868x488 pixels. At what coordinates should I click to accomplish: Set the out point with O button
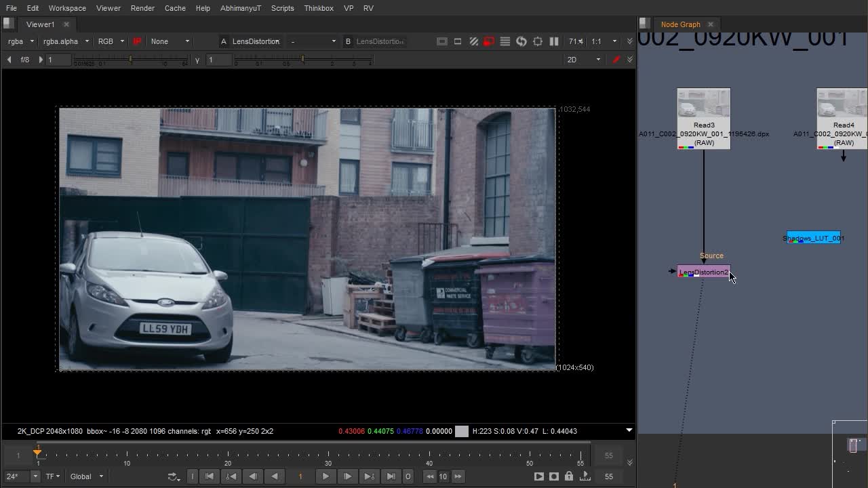408,476
